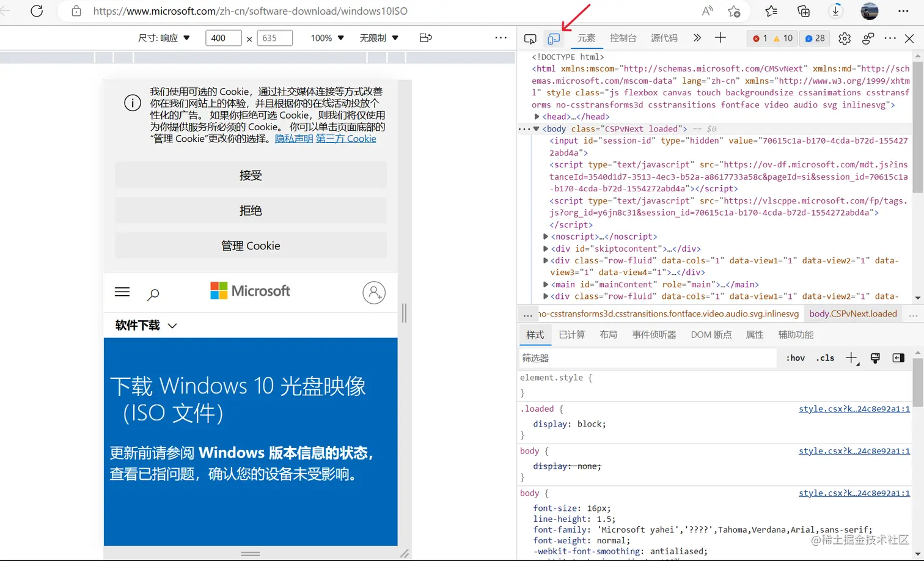Click the vertical resize handle beside viewport

pos(404,313)
